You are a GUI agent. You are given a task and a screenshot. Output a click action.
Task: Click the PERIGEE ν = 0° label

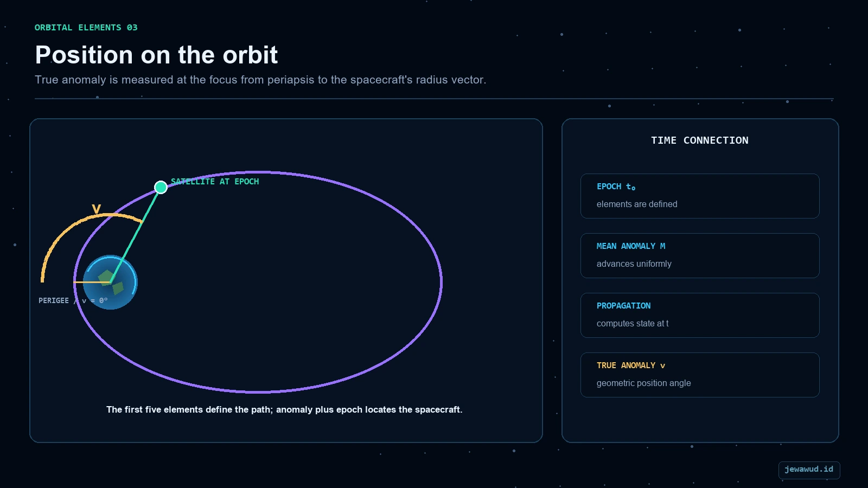pyautogui.click(x=73, y=300)
